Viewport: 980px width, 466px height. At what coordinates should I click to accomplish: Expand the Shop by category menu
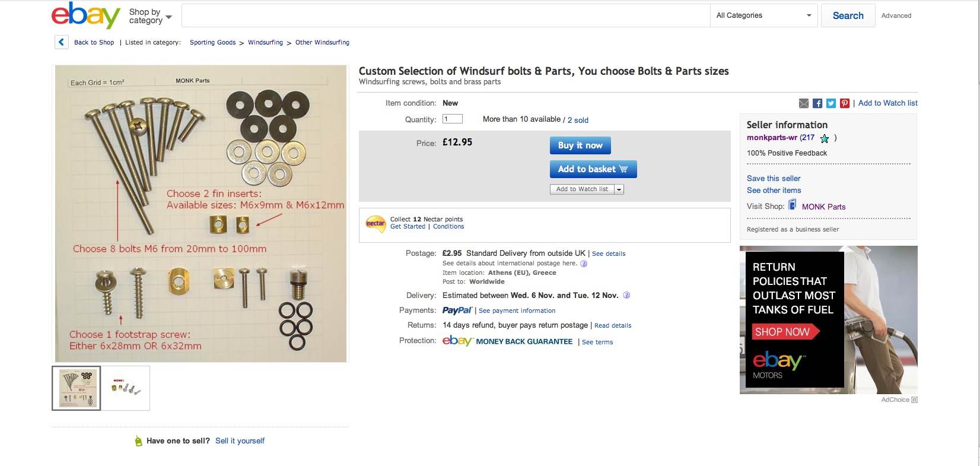coord(150,16)
